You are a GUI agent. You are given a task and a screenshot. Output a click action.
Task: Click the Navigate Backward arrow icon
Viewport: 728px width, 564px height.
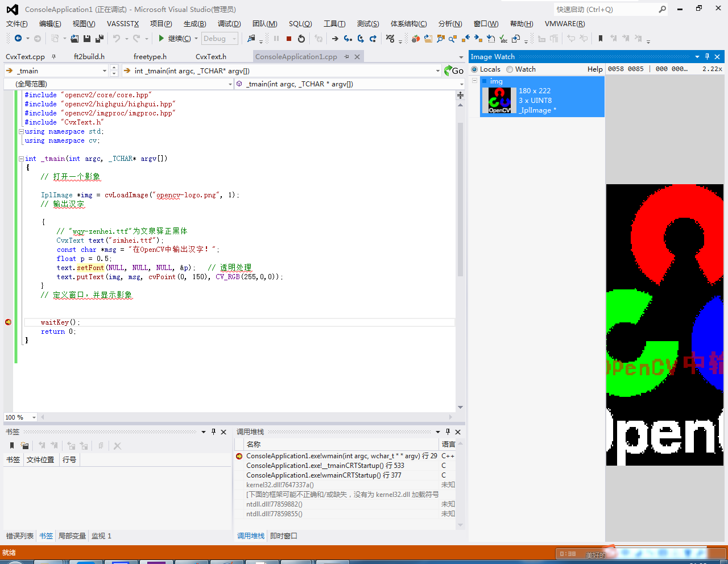tap(18, 38)
